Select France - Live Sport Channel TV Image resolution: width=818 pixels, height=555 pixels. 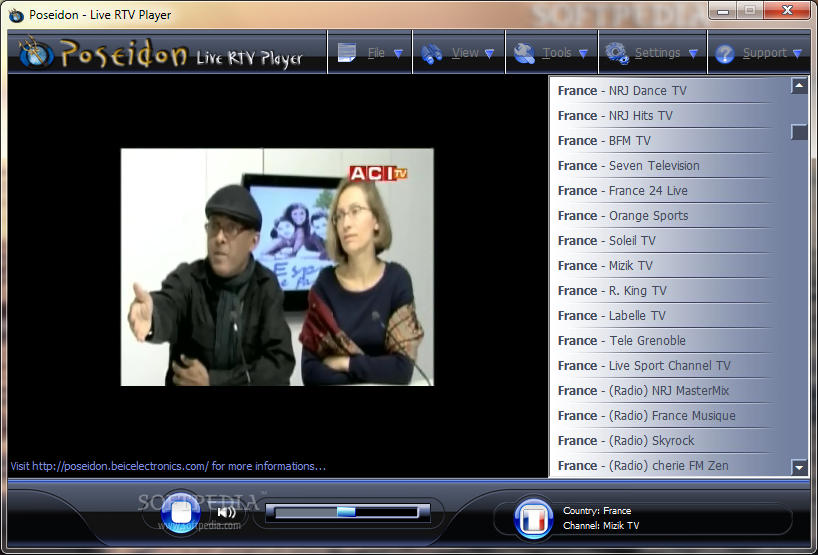tap(666, 366)
